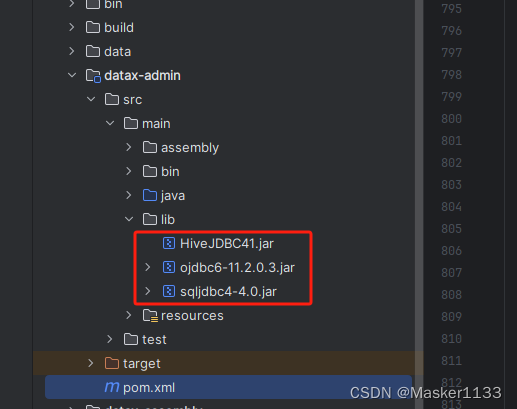The width and height of the screenshot is (517, 409).
Task: Expand the assembly folder
Action: (129, 147)
